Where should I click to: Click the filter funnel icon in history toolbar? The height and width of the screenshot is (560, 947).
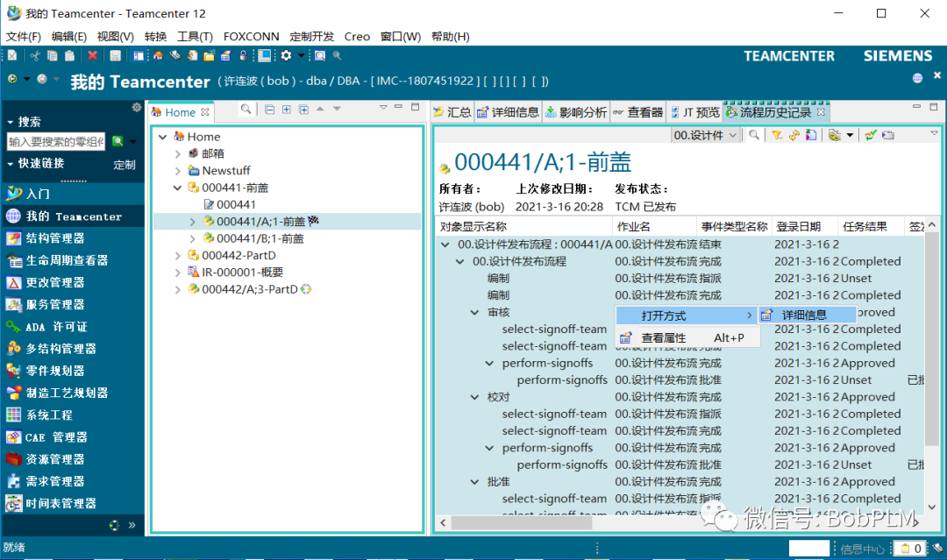[x=777, y=135]
